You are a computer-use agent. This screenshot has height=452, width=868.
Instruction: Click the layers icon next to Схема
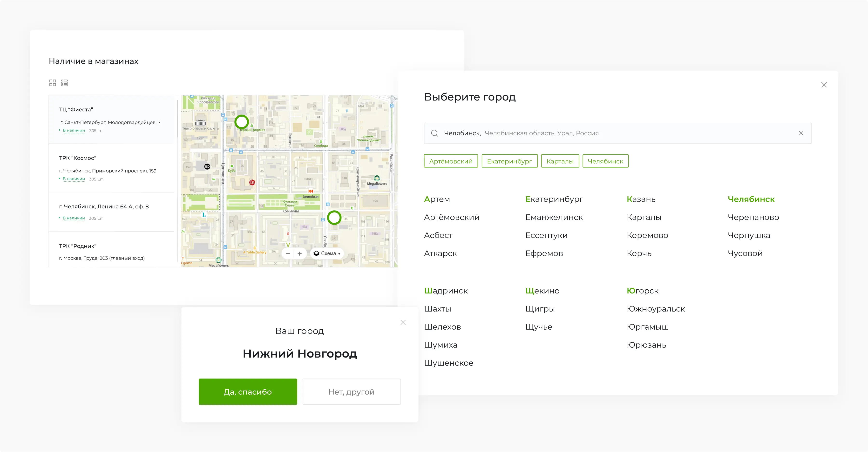point(317,253)
